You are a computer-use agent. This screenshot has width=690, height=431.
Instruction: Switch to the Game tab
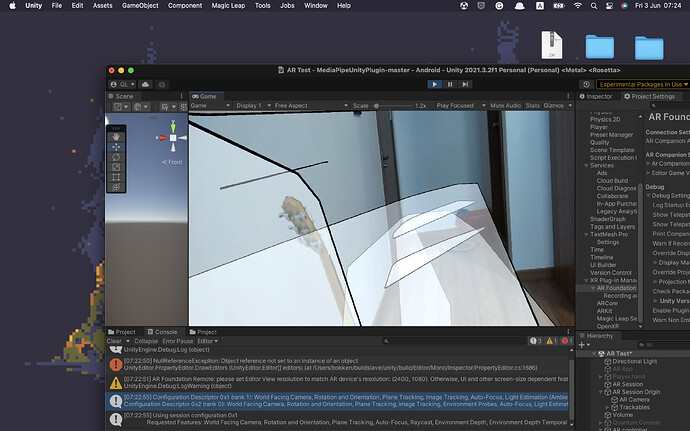[x=203, y=96]
